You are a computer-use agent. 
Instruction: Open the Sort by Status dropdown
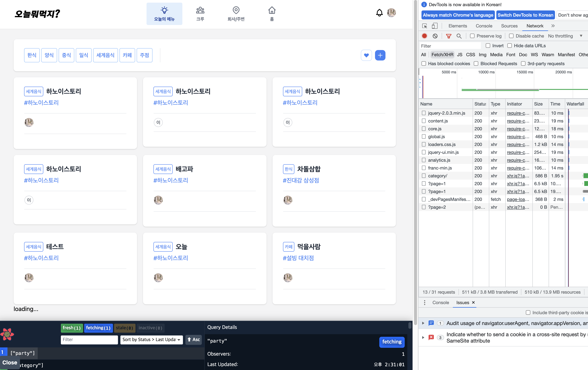[151, 339]
